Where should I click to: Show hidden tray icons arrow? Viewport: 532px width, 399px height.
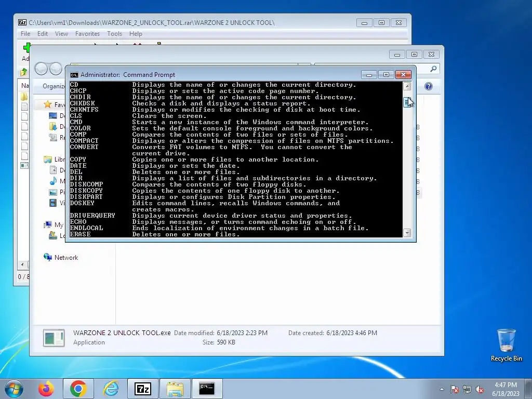(442, 389)
